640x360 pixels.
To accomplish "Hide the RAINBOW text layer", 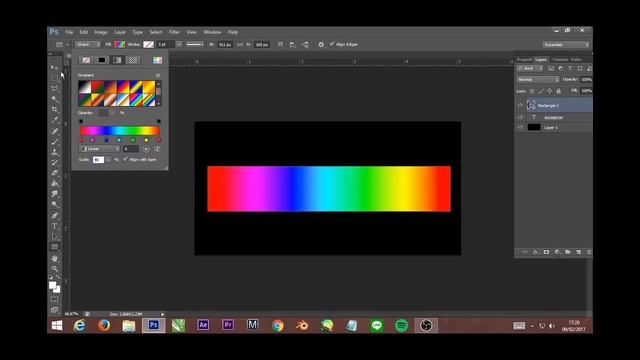I will pos(520,118).
